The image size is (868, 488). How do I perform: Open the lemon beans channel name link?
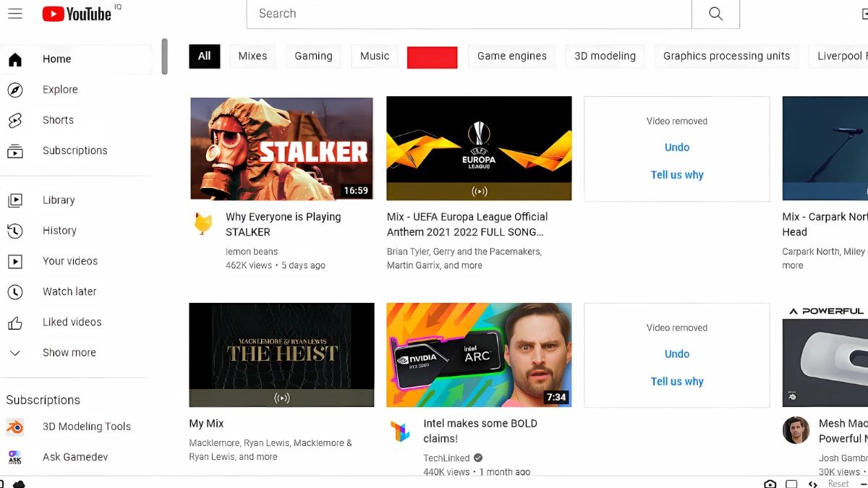(x=252, y=252)
